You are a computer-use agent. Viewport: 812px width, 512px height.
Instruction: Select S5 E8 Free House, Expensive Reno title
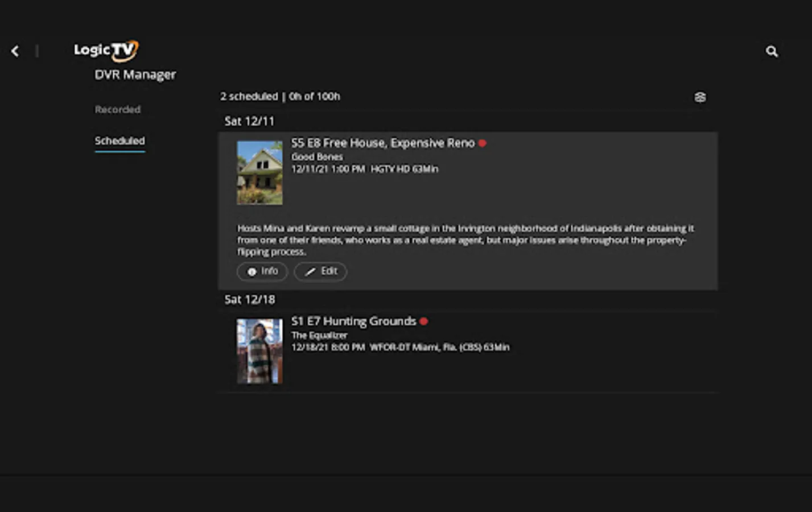(x=383, y=143)
